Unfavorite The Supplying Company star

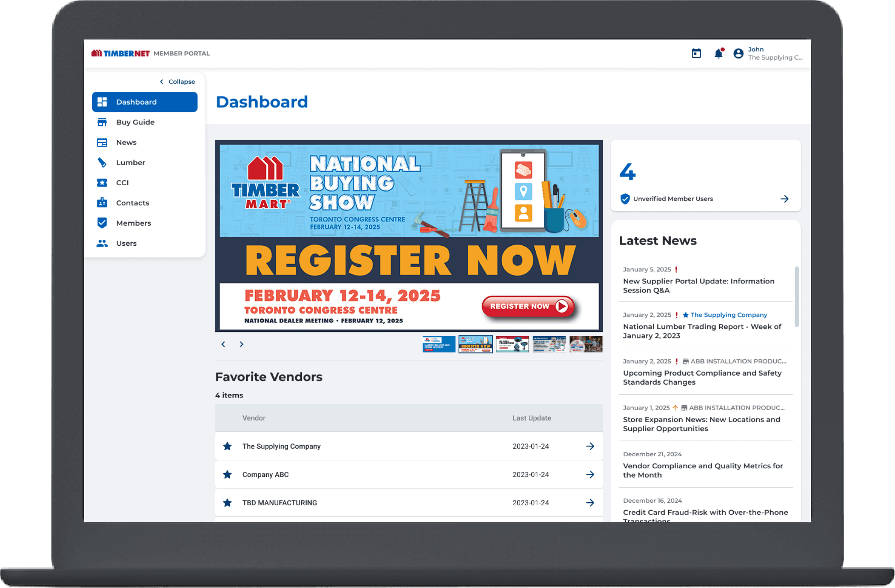227,446
